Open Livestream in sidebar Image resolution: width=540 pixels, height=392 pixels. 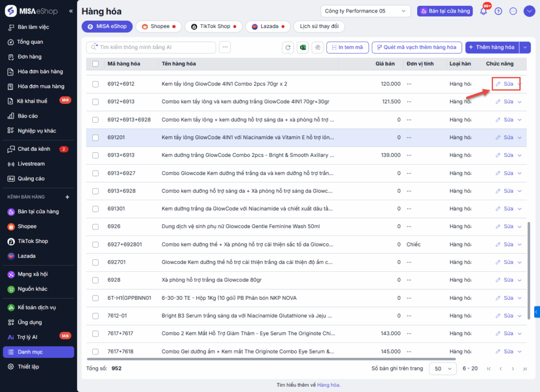[31, 164]
